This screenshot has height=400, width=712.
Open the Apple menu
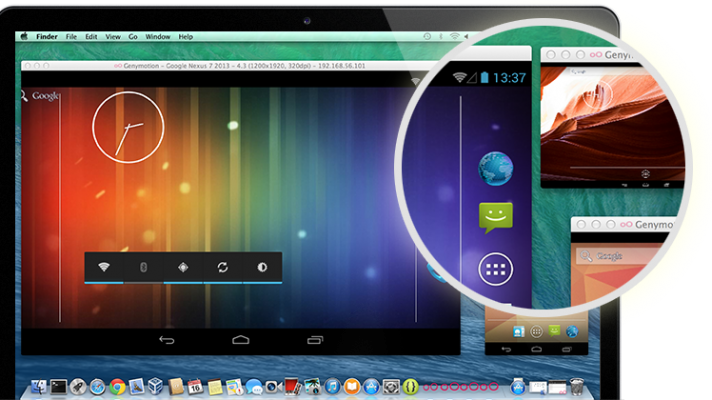pyautogui.click(x=24, y=36)
